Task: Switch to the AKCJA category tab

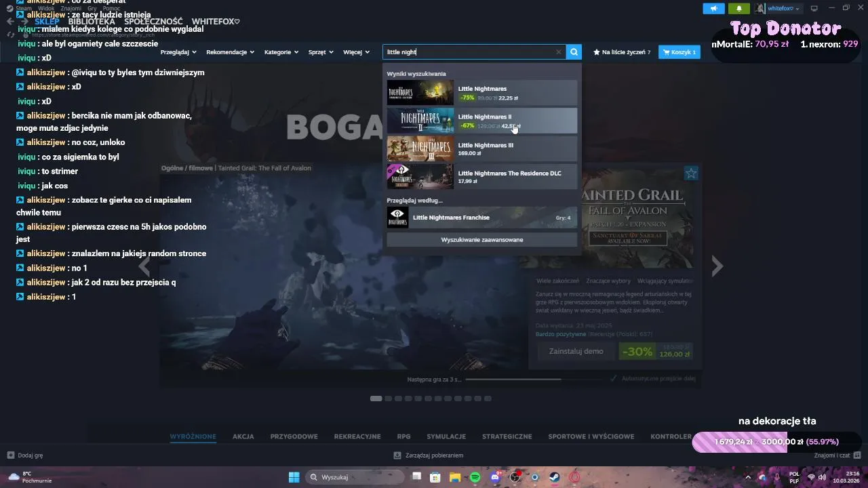Action: point(243,436)
